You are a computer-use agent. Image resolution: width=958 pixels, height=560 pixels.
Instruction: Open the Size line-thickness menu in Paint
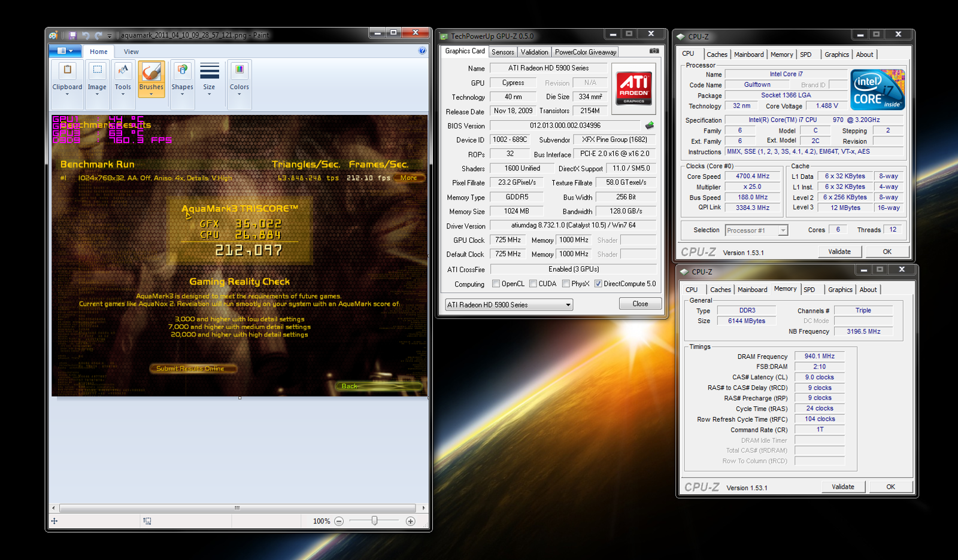[209, 79]
